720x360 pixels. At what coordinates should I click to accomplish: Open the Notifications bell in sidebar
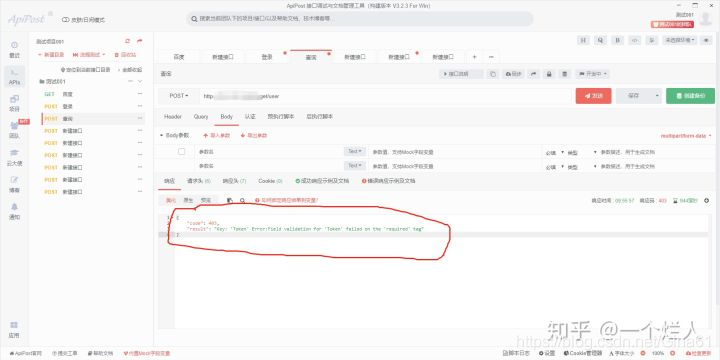(x=14, y=211)
